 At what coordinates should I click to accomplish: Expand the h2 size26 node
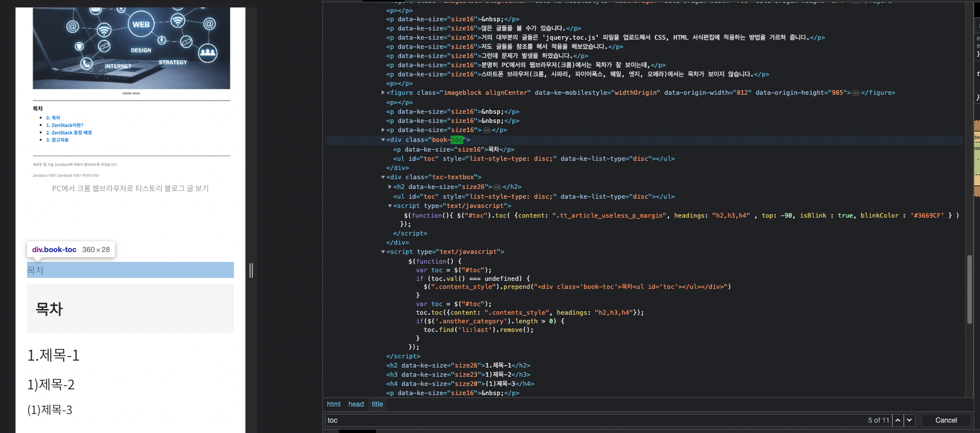(x=390, y=187)
